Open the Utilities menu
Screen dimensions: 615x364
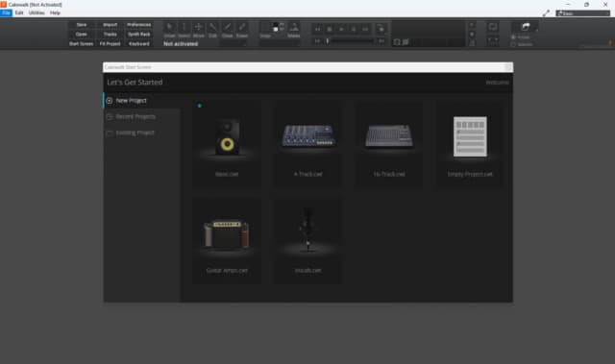tap(37, 12)
